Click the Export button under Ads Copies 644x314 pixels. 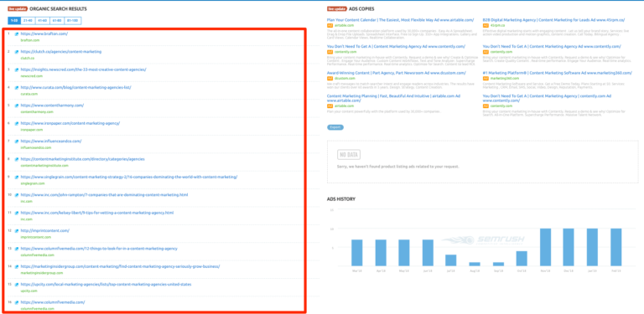pyautogui.click(x=335, y=127)
